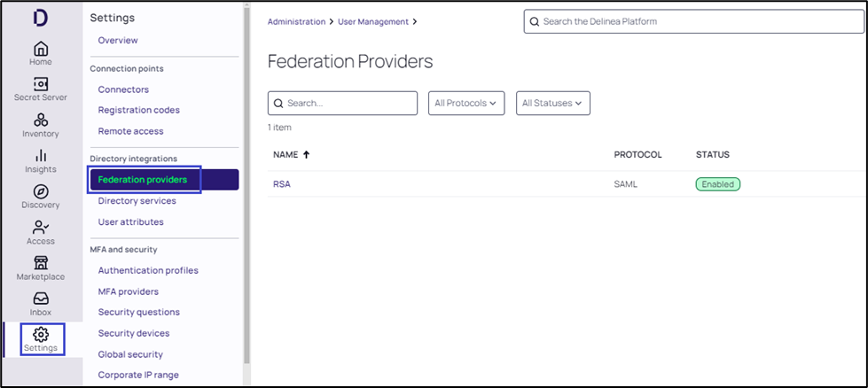Click the Search the Delinea Platform field
Image resolution: width=868 pixels, height=388 pixels.
tap(692, 21)
